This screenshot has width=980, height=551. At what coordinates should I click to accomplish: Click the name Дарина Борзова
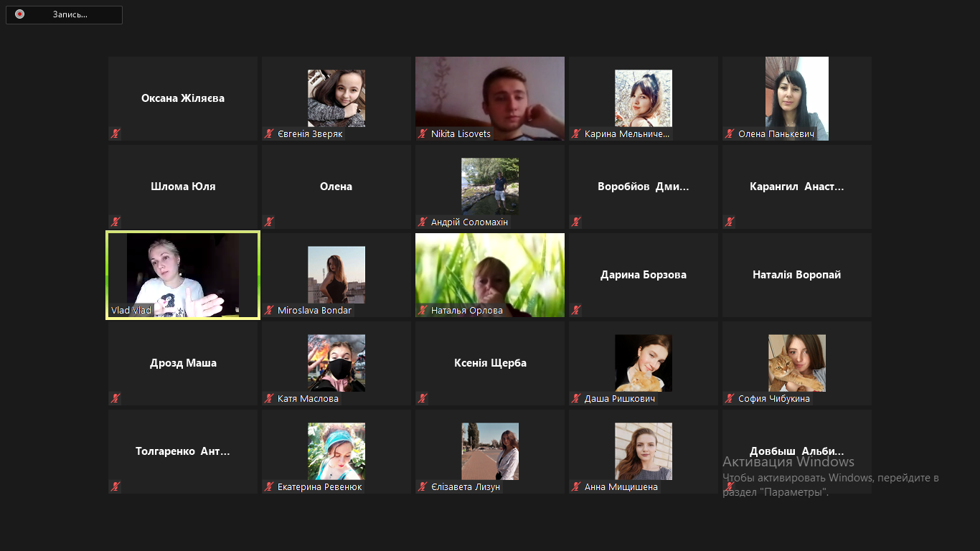[644, 275]
